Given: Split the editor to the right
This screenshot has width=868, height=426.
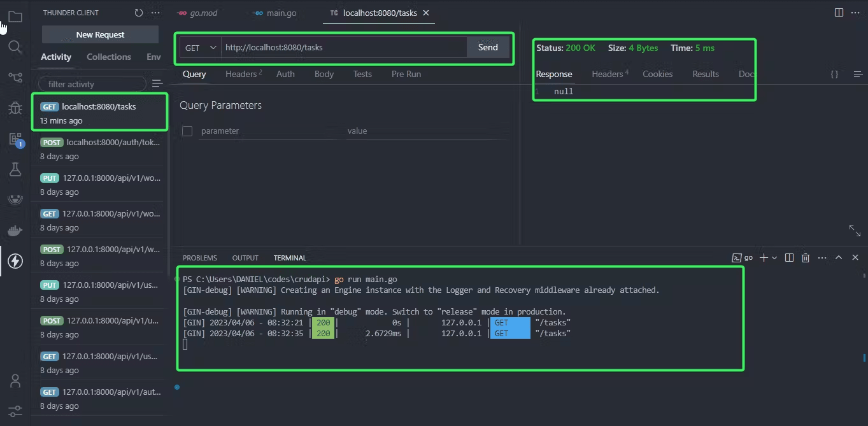Looking at the screenshot, I should (x=839, y=13).
